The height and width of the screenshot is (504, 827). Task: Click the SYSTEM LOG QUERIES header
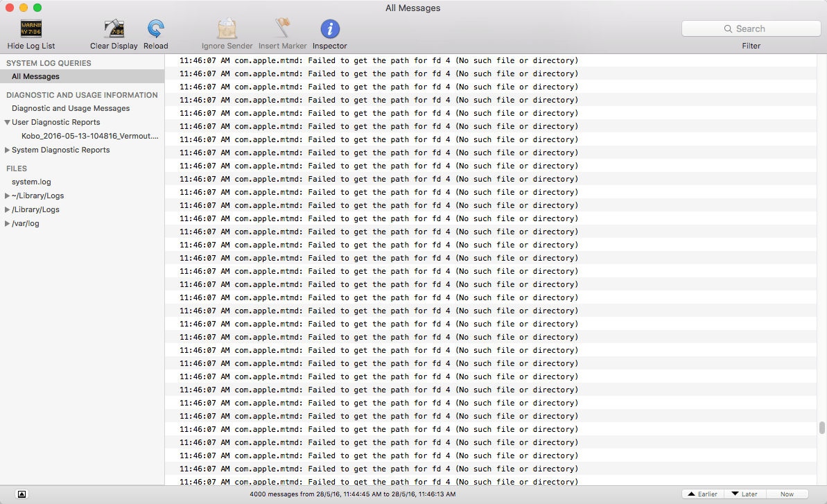pyautogui.click(x=49, y=63)
